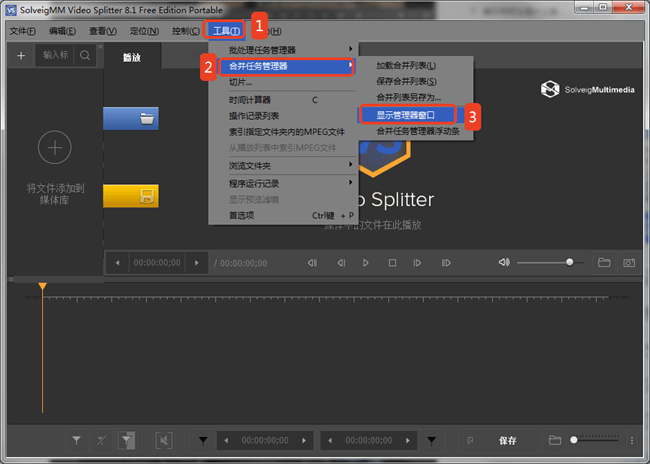
Task: Open the three-dot more options icon
Action: point(632,440)
